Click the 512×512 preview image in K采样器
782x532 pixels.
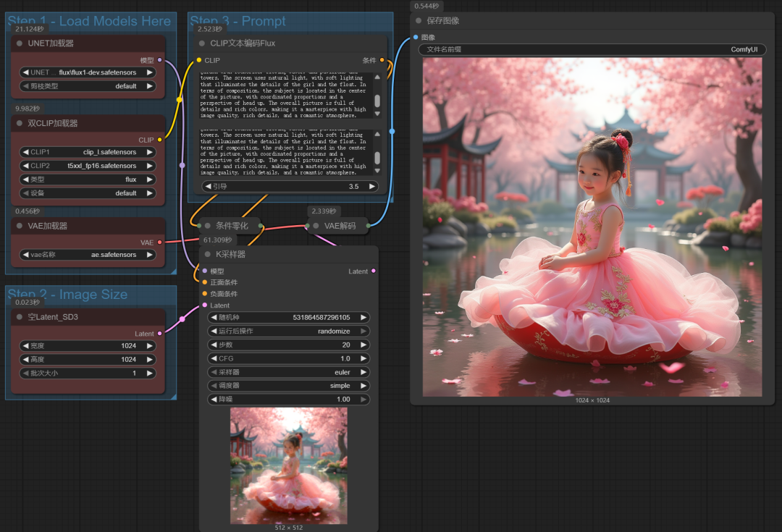pos(288,467)
